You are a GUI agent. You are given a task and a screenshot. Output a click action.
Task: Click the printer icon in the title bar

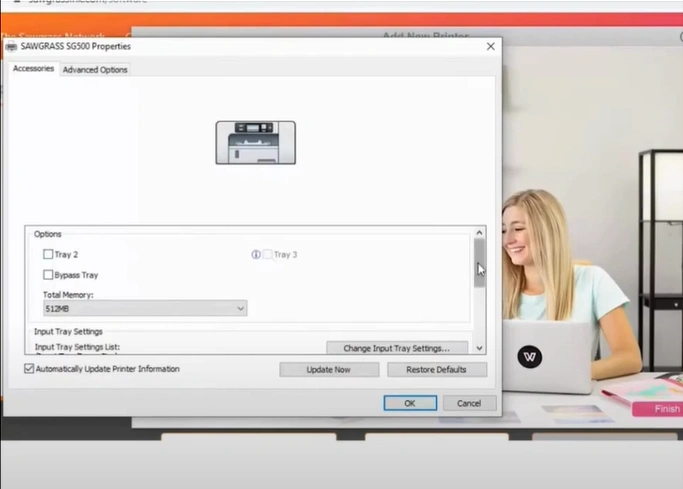(11, 47)
